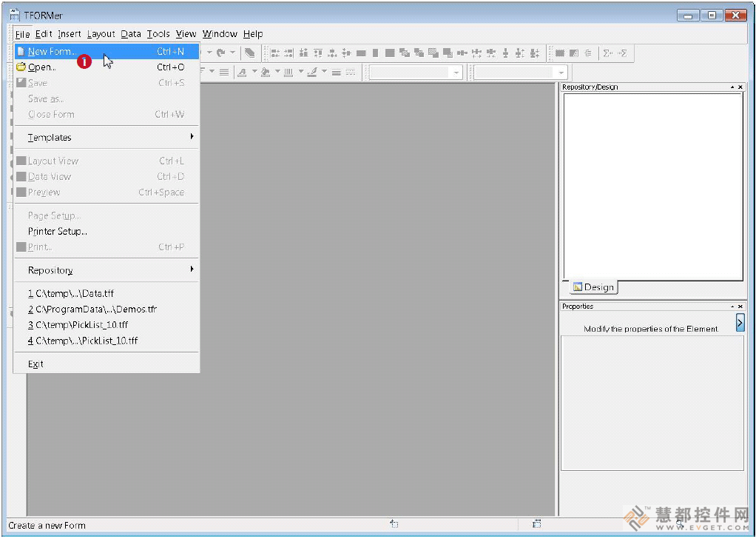The width and height of the screenshot is (756, 539).
Task: Open the Layout menu
Action: click(101, 34)
